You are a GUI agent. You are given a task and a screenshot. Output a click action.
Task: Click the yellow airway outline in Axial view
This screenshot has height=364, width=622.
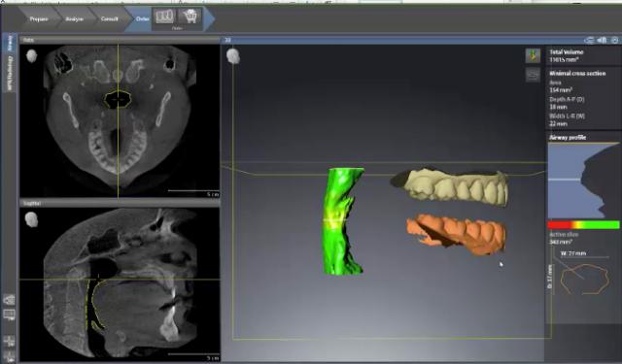click(118, 99)
